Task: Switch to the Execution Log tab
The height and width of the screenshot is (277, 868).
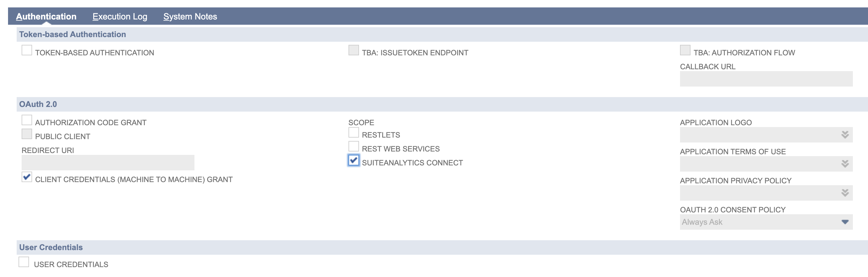Action: click(120, 16)
